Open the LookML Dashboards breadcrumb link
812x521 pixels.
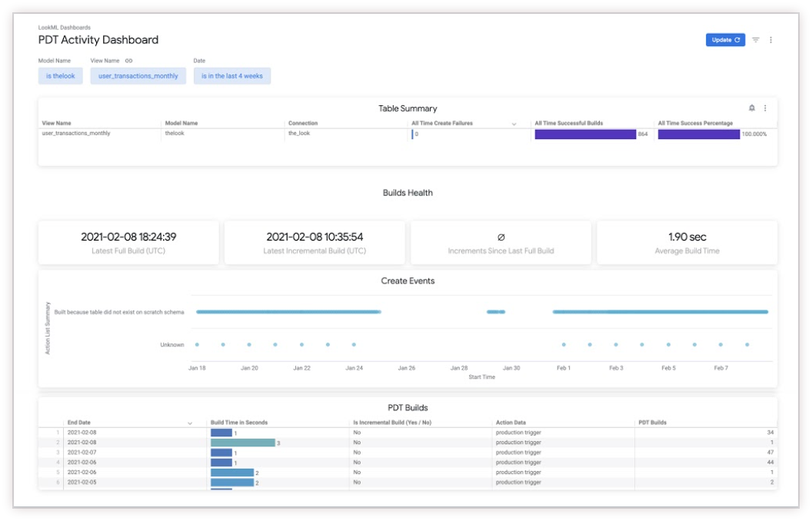point(64,28)
